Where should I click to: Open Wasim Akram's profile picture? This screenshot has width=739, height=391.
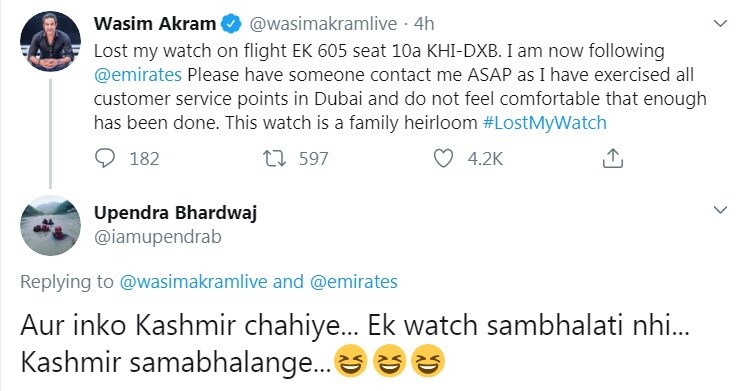click(x=50, y=41)
